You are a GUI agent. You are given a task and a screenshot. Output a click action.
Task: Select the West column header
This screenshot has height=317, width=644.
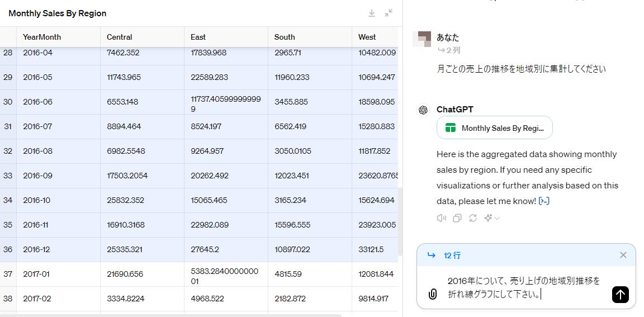[x=367, y=37]
